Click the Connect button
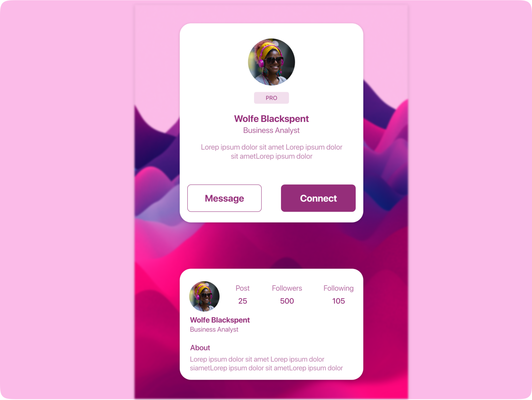This screenshot has width=532, height=400. click(x=318, y=198)
